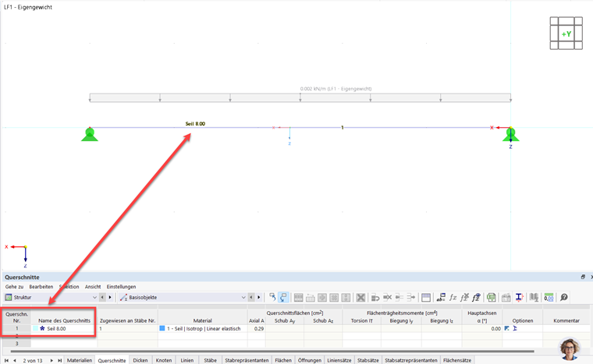Jump to last table tab button

[60, 360]
